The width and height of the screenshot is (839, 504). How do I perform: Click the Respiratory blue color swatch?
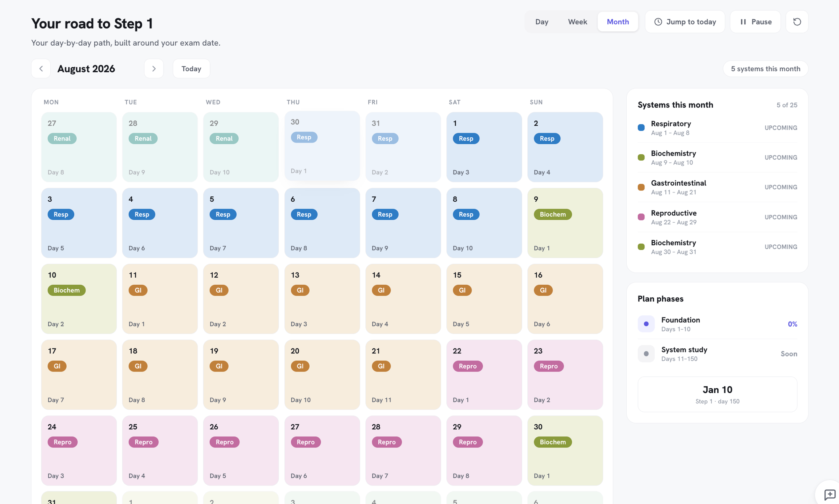641,127
